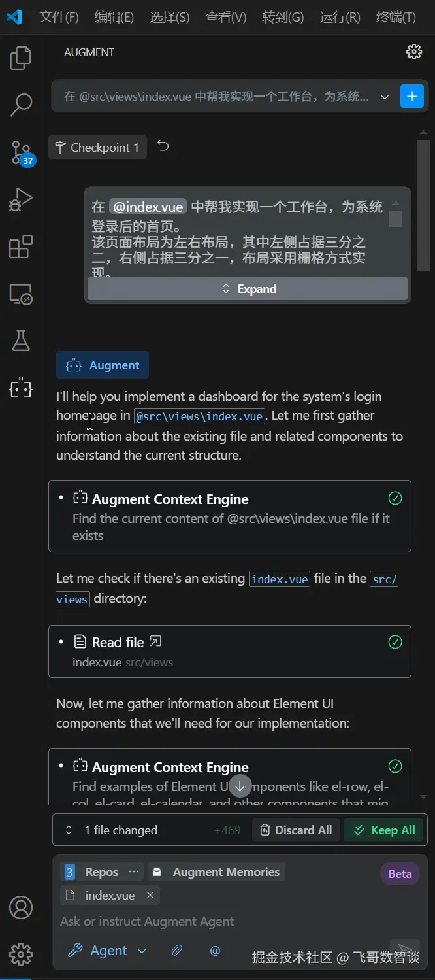
Task: Open the conversation thread dropdown chevron
Action: pos(385,97)
